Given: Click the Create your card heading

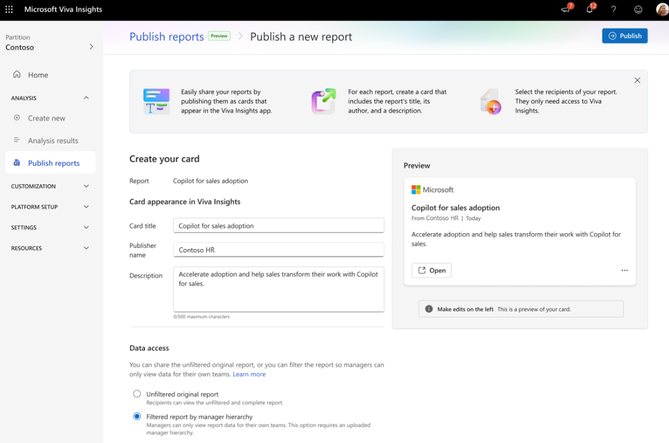Looking at the screenshot, I should 164,159.
